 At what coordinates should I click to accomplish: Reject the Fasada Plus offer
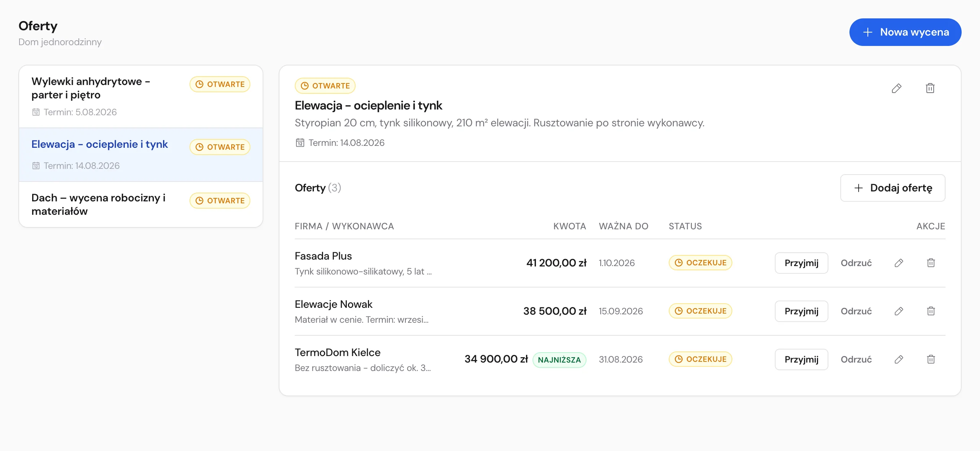click(856, 263)
